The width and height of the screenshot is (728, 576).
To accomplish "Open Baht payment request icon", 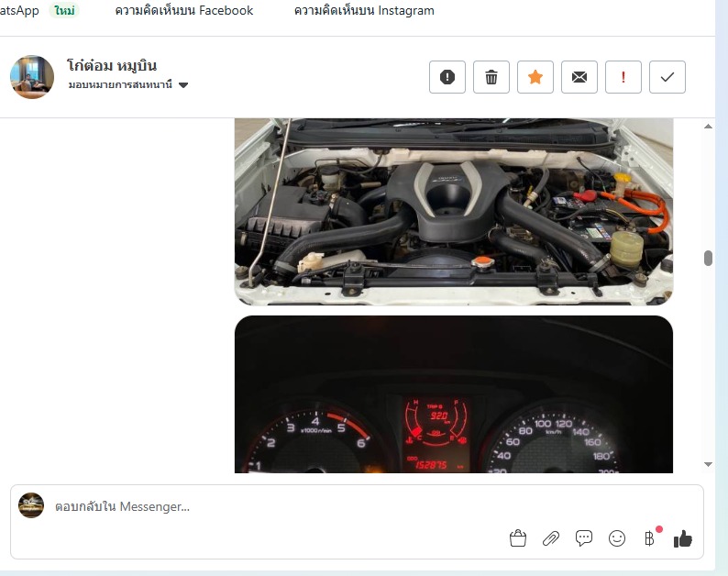I will tap(649, 538).
